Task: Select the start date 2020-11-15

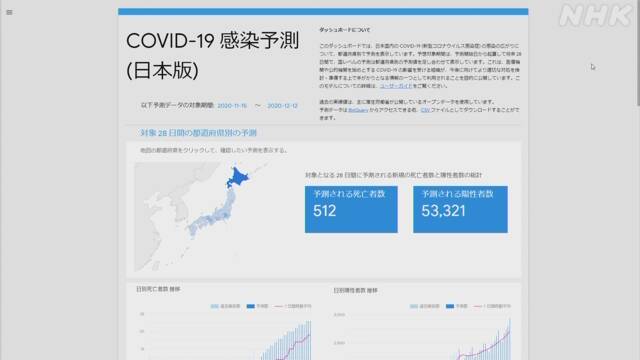Action: (232, 106)
